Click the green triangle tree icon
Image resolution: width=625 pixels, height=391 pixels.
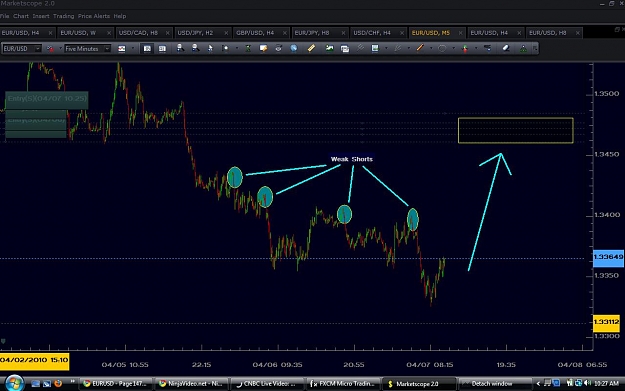pyautogui.click(x=523, y=49)
